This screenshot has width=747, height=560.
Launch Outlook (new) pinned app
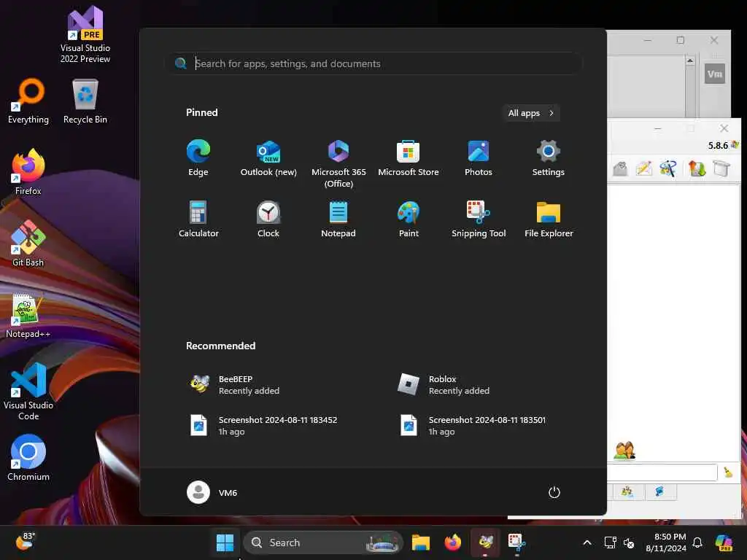(268, 158)
